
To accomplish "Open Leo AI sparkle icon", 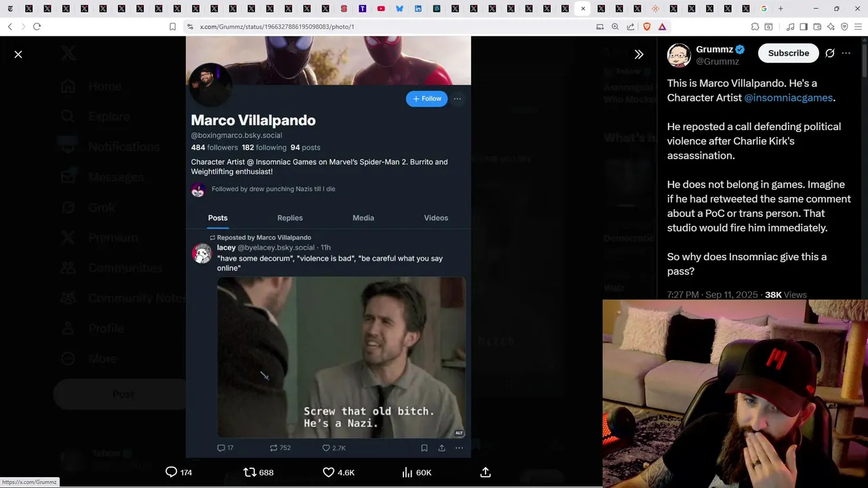I will pyautogui.click(x=831, y=26).
